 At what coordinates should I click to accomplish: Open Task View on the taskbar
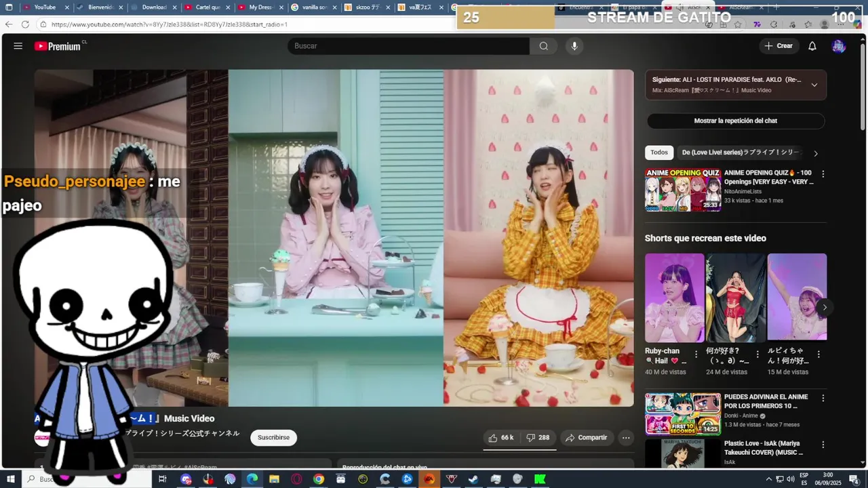[163, 479]
